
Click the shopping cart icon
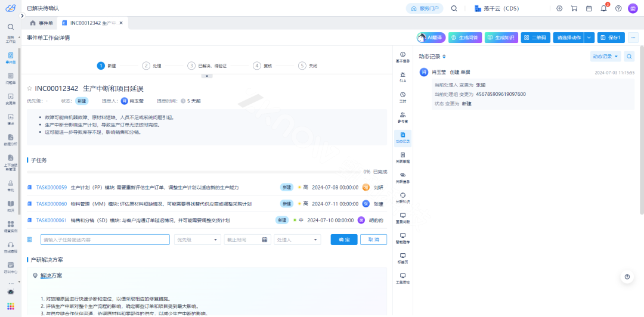574,8
